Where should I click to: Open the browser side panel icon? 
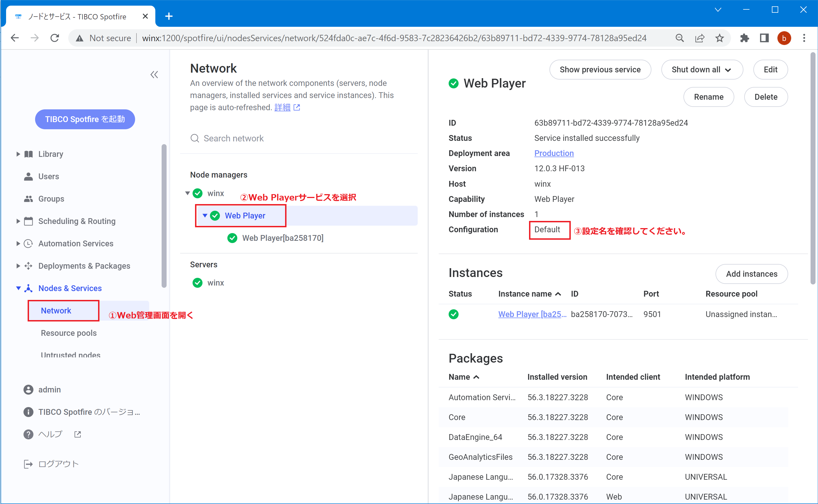pos(764,38)
